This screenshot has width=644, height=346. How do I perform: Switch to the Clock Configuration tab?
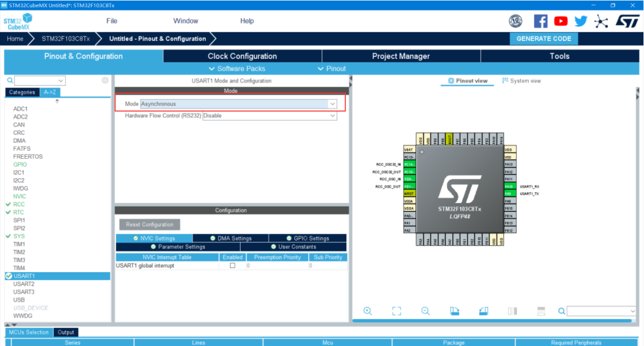242,56
